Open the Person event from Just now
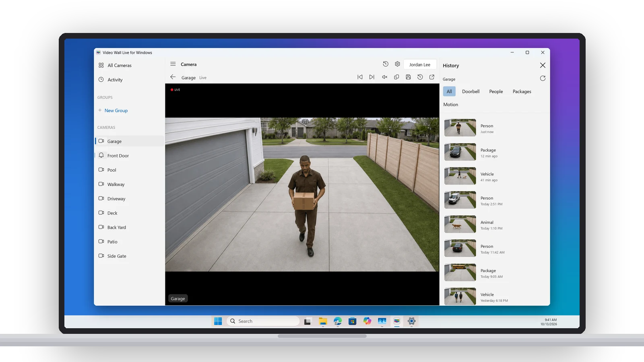This screenshot has height=362, width=644. point(495,128)
